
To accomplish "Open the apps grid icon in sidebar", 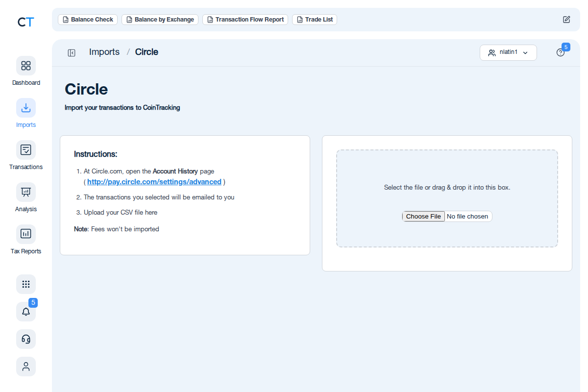I will (26, 284).
